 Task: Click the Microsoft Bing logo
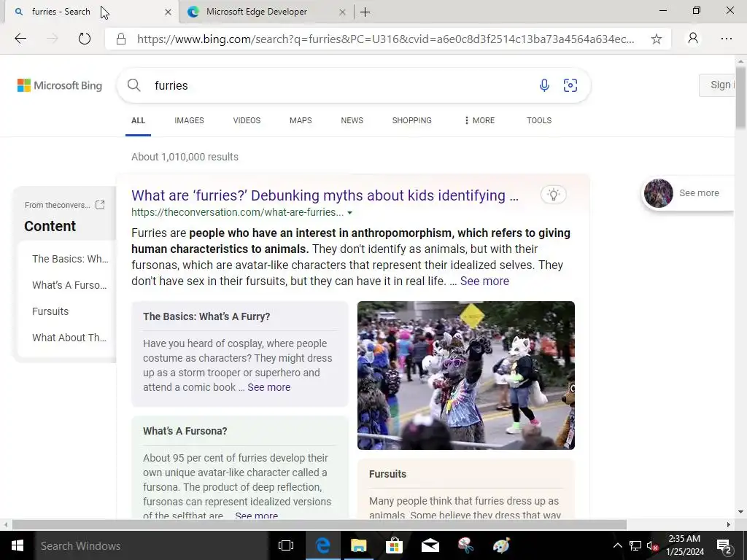tap(60, 85)
